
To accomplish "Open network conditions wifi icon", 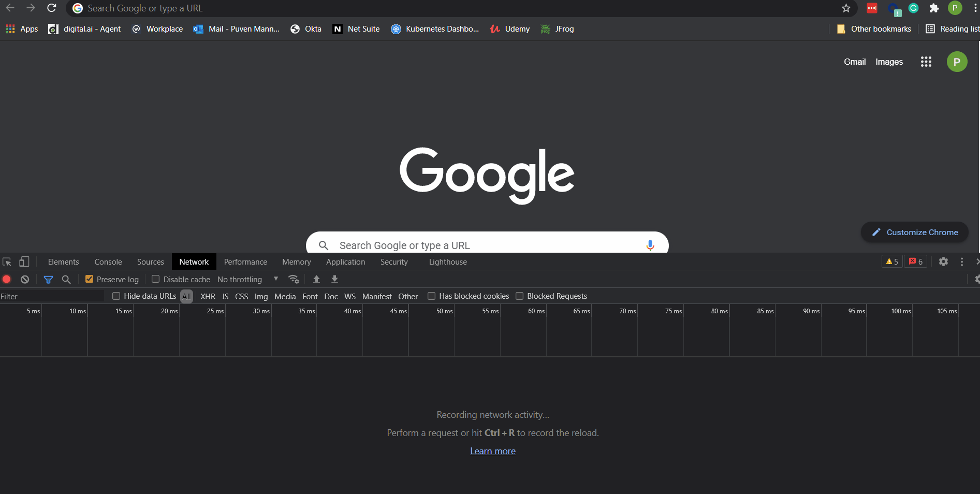I will coord(294,279).
